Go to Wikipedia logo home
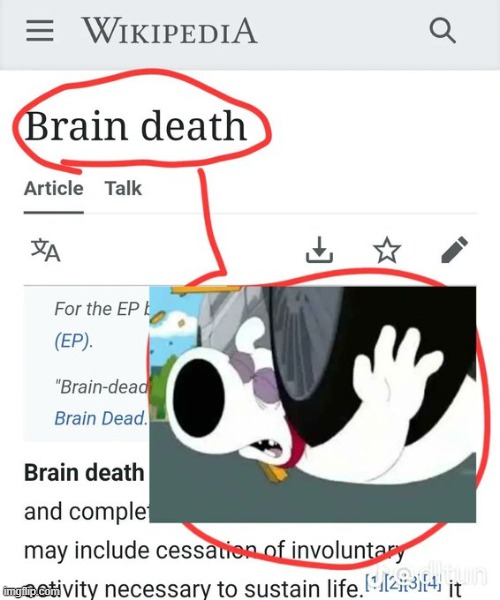500x600 pixels. tap(169, 31)
